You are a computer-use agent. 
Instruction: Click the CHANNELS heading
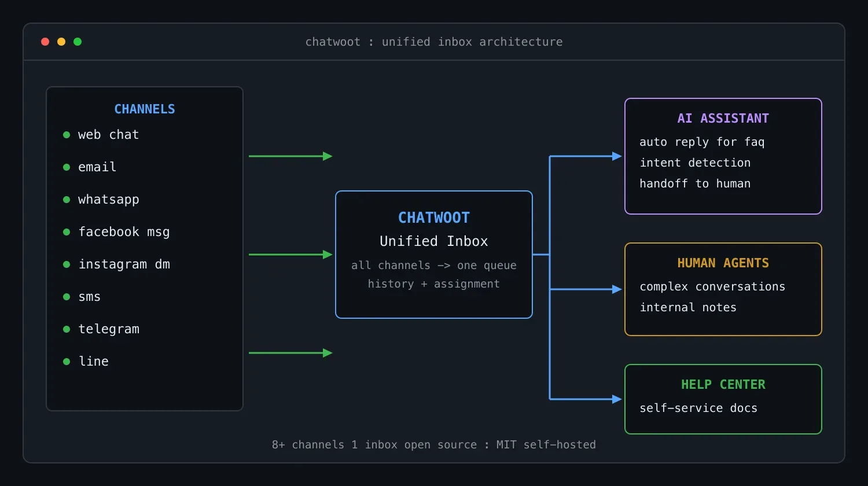[145, 109]
